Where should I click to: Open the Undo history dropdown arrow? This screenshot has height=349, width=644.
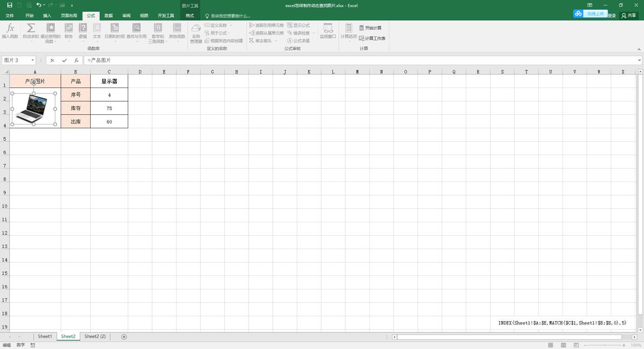[45, 5]
